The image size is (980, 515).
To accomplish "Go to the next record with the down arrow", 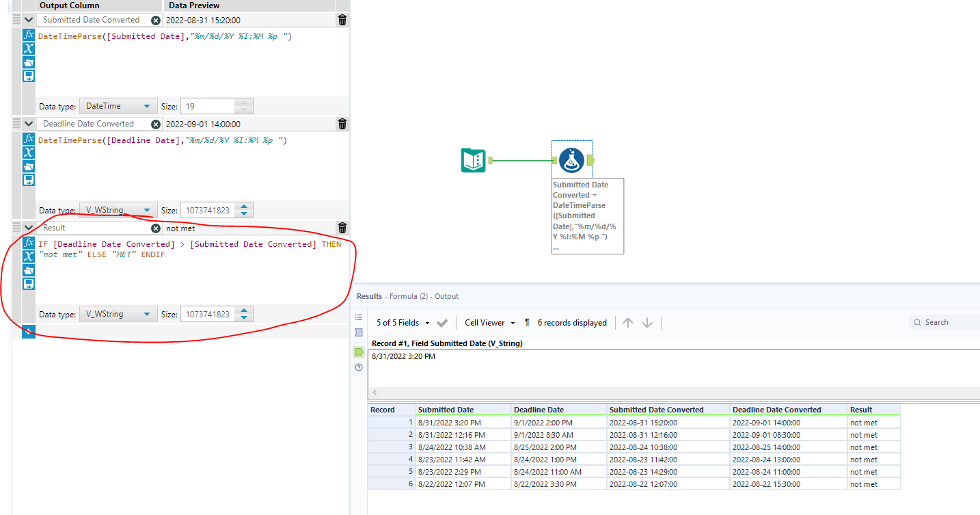I will (x=647, y=321).
